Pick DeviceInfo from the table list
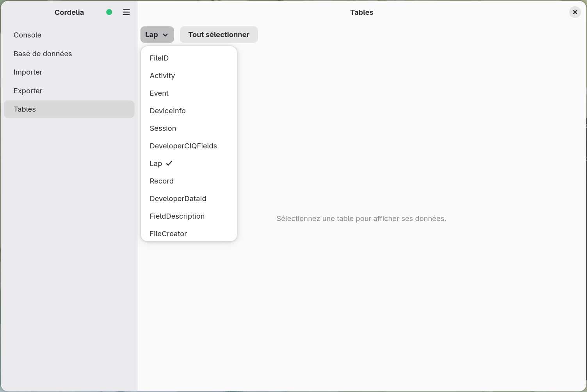This screenshot has width=587, height=392. [189, 111]
